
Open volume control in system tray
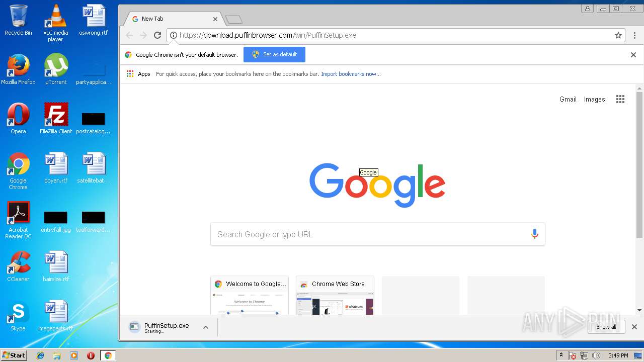pos(596,355)
